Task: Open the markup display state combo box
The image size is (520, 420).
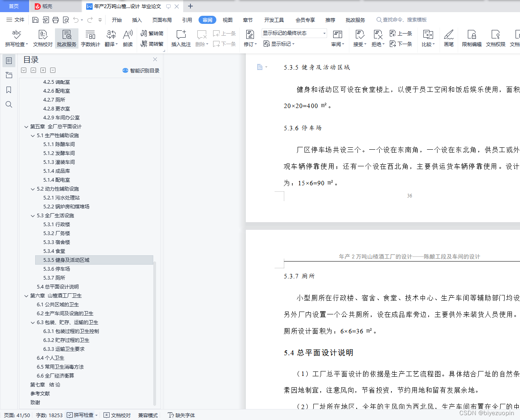Action: point(294,33)
